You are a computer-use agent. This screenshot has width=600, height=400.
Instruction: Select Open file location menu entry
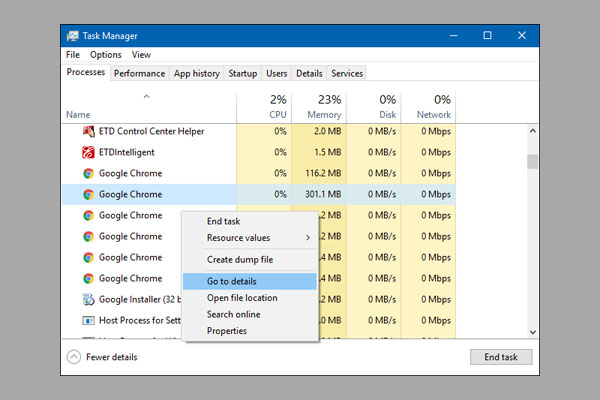[242, 298]
